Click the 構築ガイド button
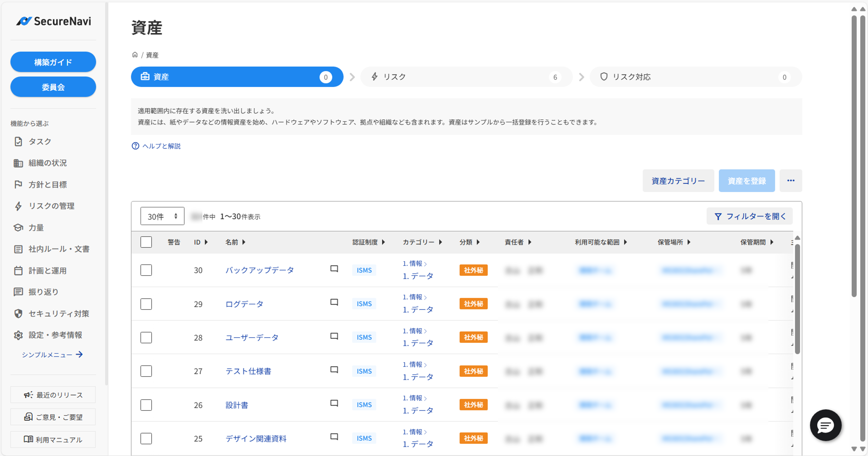The height and width of the screenshot is (456, 868). point(53,62)
